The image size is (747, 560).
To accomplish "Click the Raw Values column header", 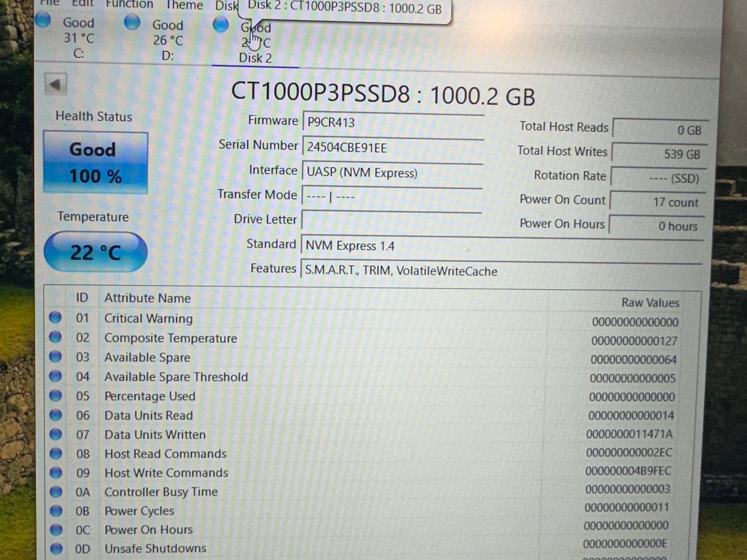I will 650,303.
